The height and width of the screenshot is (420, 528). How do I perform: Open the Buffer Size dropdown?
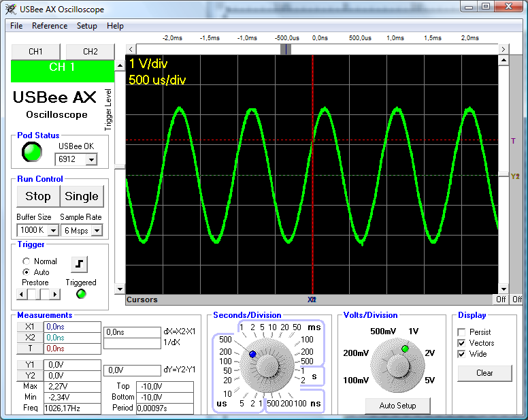click(x=52, y=231)
